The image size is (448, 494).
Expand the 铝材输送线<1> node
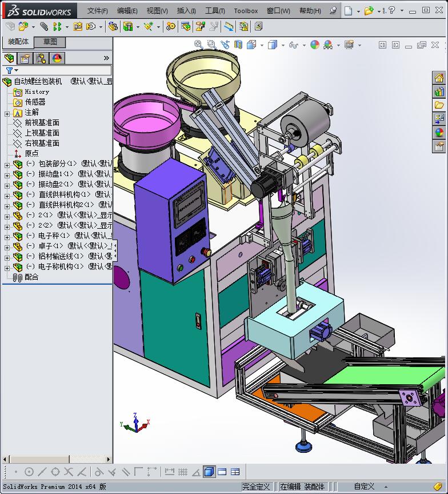click(7, 258)
